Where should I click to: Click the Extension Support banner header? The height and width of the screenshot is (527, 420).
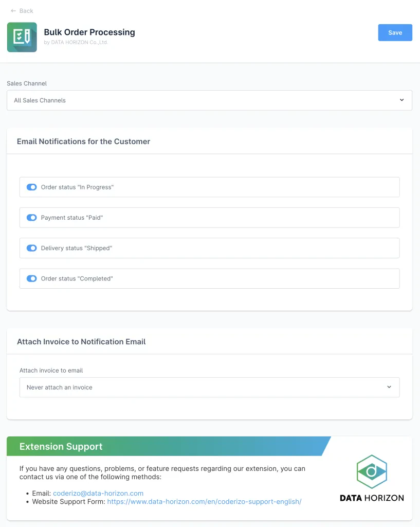click(61, 447)
